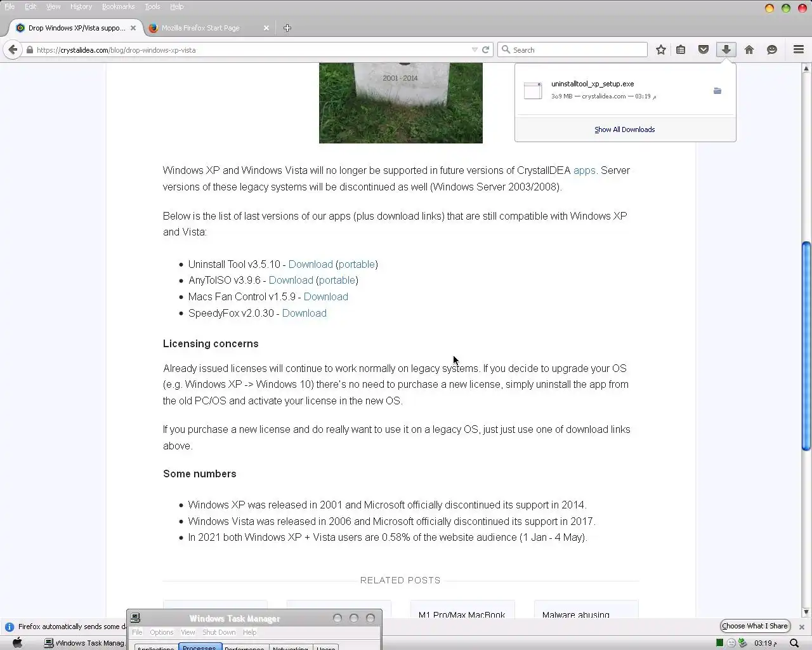Click the reload page icon in address bar
This screenshot has height=650, width=812.
(486, 50)
